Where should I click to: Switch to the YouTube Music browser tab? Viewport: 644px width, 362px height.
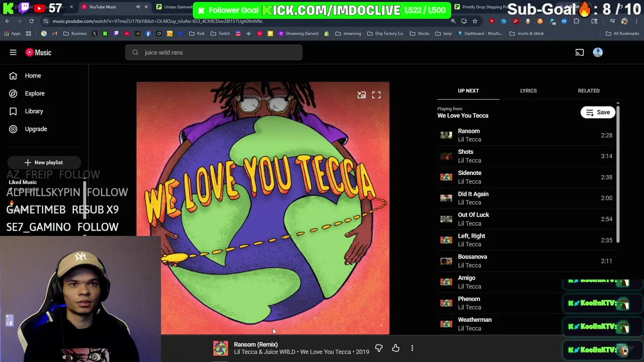(x=114, y=7)
